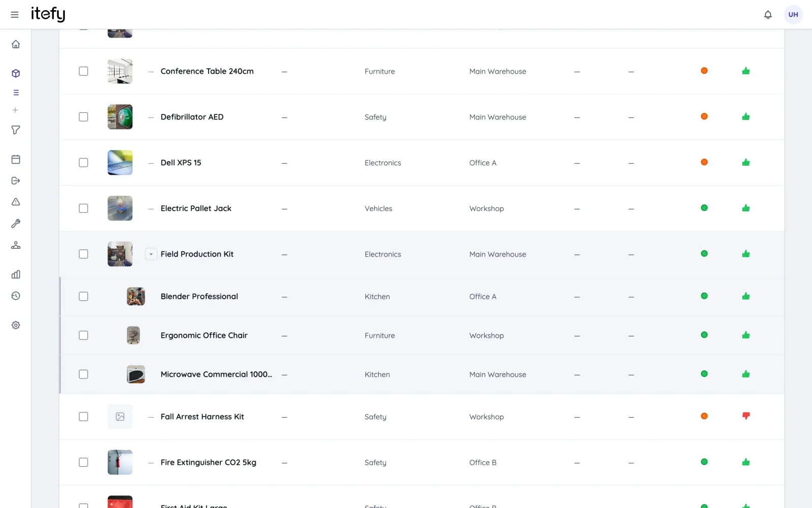Open the settings gear in sidebar
Viewport: 812px width, 508px height.
(x=16, y=325)
